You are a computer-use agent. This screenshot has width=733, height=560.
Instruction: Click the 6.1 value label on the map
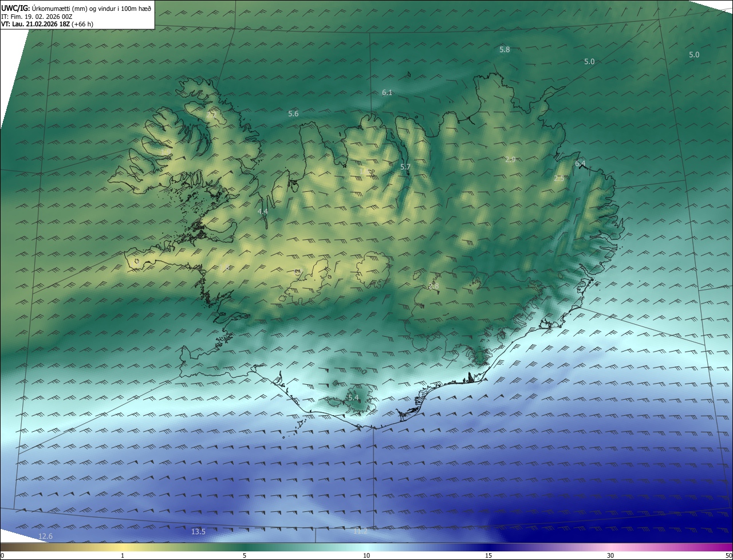pos(387,93)
